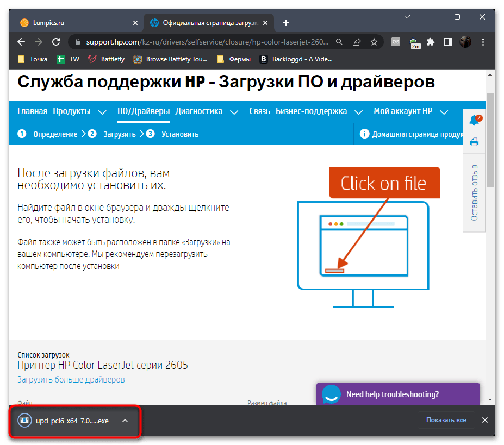504x445 pixels.
Task: Toggle the browser side panel icon
Action: [448, 42]
